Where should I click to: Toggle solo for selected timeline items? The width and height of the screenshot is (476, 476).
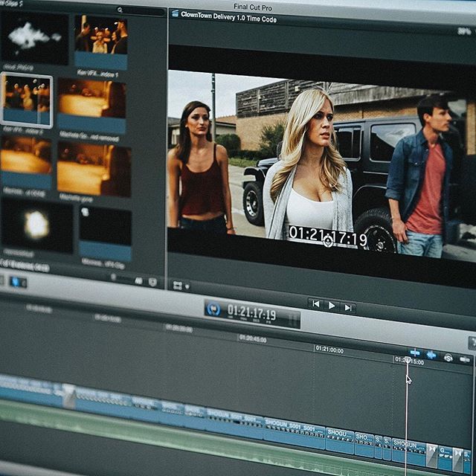pyautogui.click(x=448, y=358)
